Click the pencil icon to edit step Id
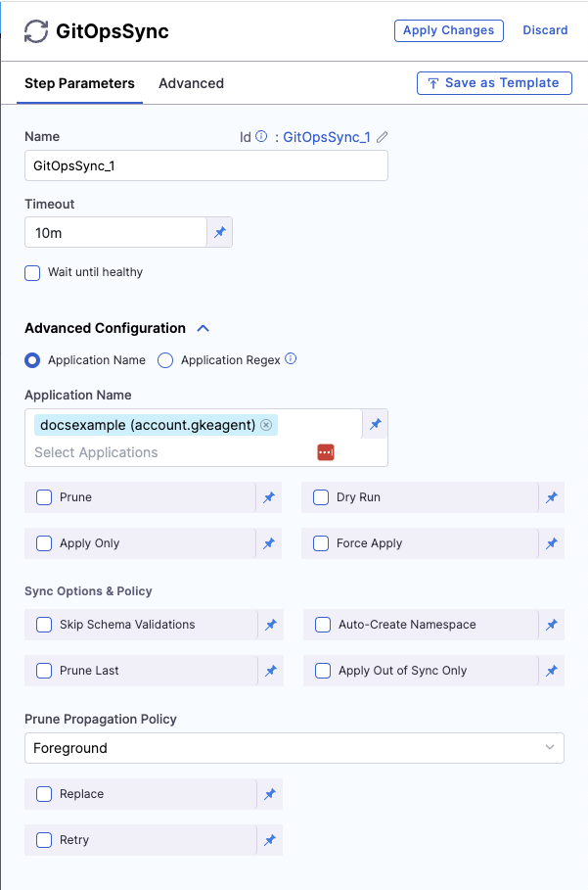The image size is (588, 890). click(x=383, y=137)
